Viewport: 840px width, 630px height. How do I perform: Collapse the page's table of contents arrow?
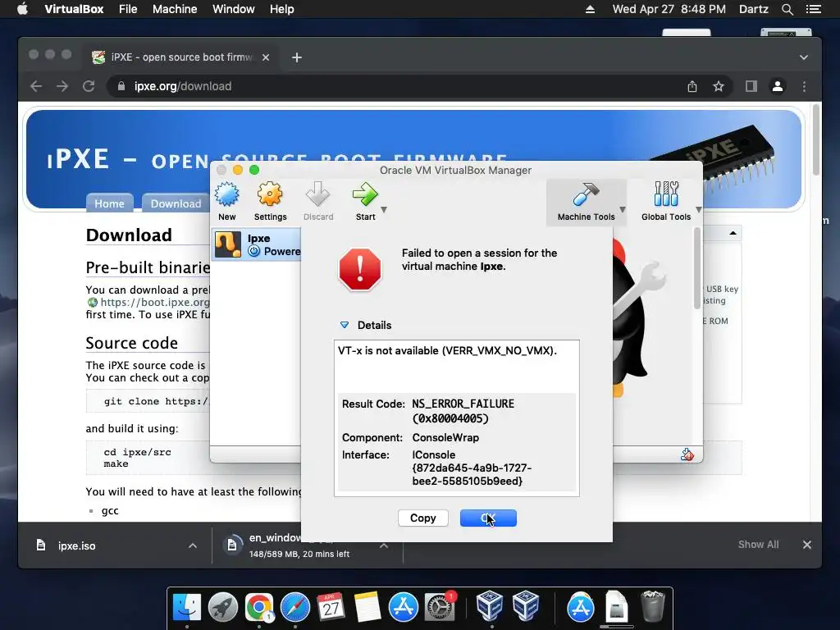(x=733, y=233)
